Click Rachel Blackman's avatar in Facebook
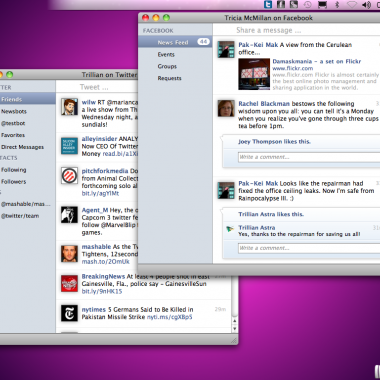The image size is (380, 380). pyautogui.click(x=226, y=108)
